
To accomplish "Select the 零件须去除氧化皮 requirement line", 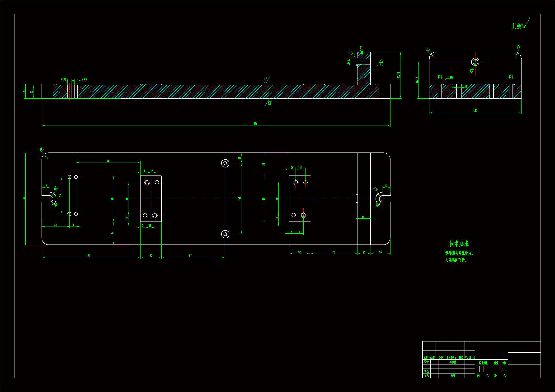I will coord(459,253).
